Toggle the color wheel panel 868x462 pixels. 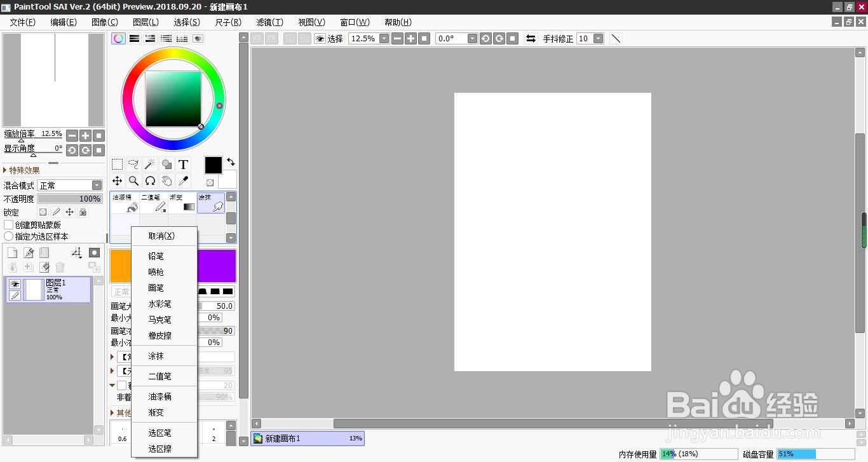point(118,39)
